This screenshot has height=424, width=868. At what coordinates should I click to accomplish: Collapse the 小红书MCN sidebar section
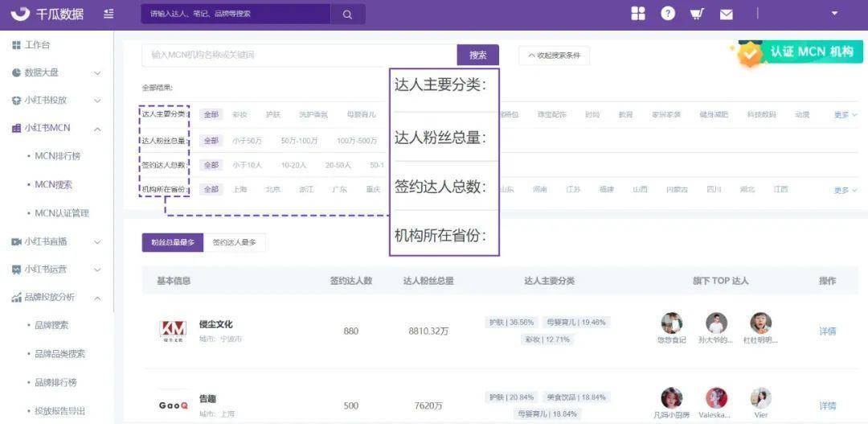coord(96,129)
